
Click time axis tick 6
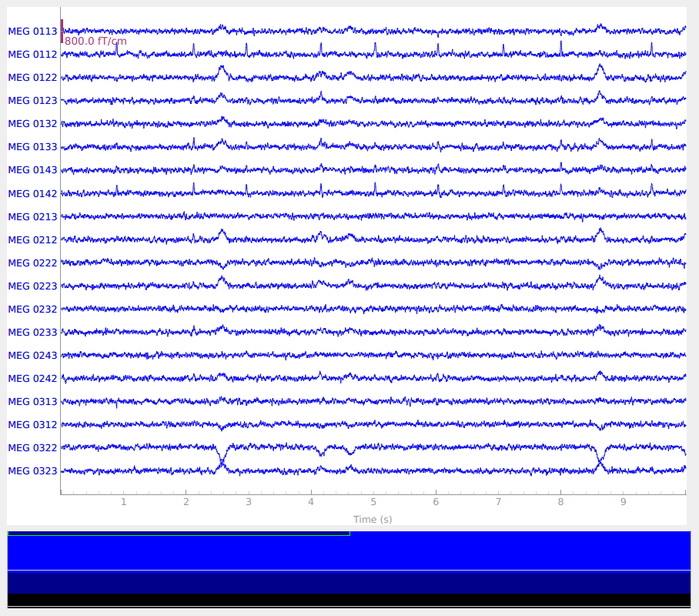[436, 502]
